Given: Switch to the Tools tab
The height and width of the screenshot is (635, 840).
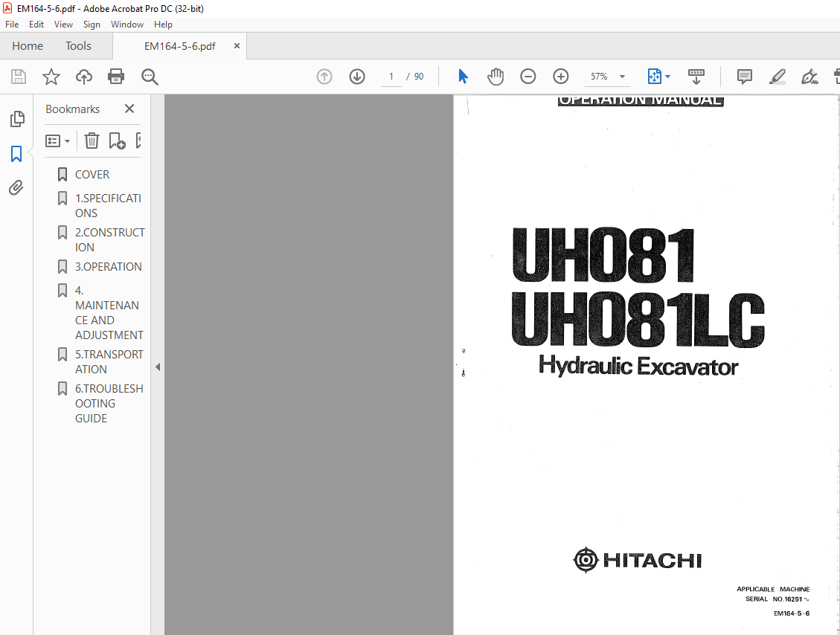Looking at the screenshot, I should (x=78, y=46).
